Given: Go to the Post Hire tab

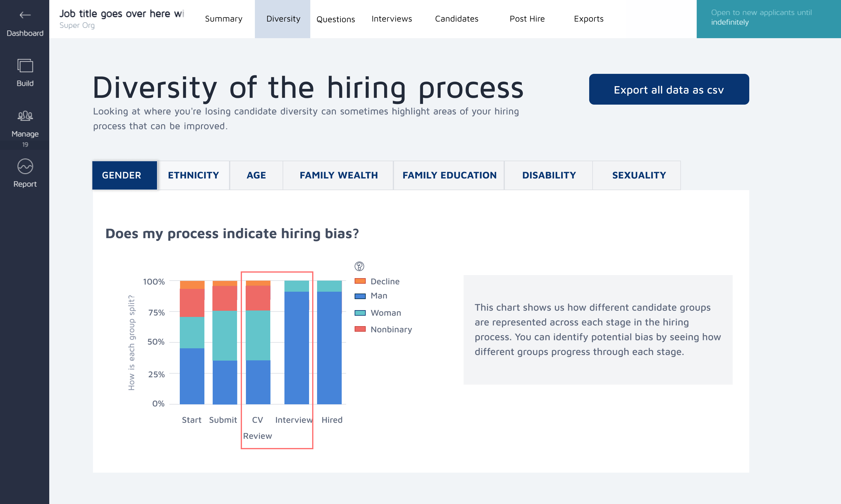Looking at the screenshot, I should pyautogui.click(x=527, y=19).
